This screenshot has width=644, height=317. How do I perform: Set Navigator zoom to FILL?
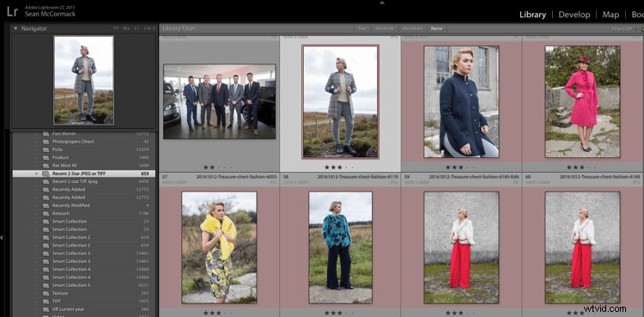[x=126, y=29]
